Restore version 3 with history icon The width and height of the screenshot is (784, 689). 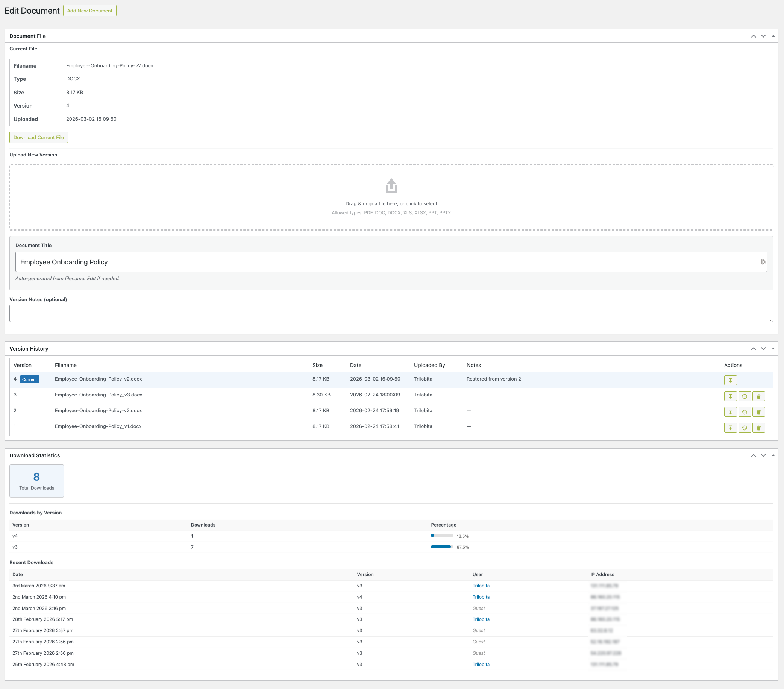[744, 396]
